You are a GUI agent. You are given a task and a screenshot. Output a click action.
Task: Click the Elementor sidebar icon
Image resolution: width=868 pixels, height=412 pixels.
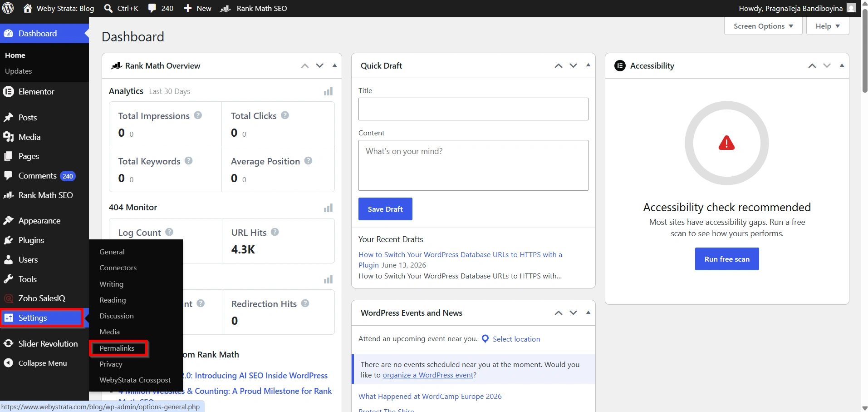(8, 91)
